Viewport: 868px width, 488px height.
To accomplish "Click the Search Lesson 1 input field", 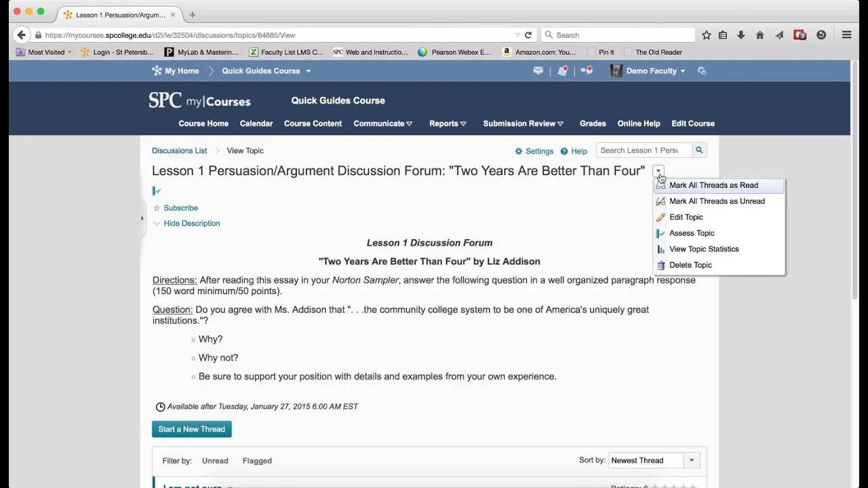I will tap(644, 150).
